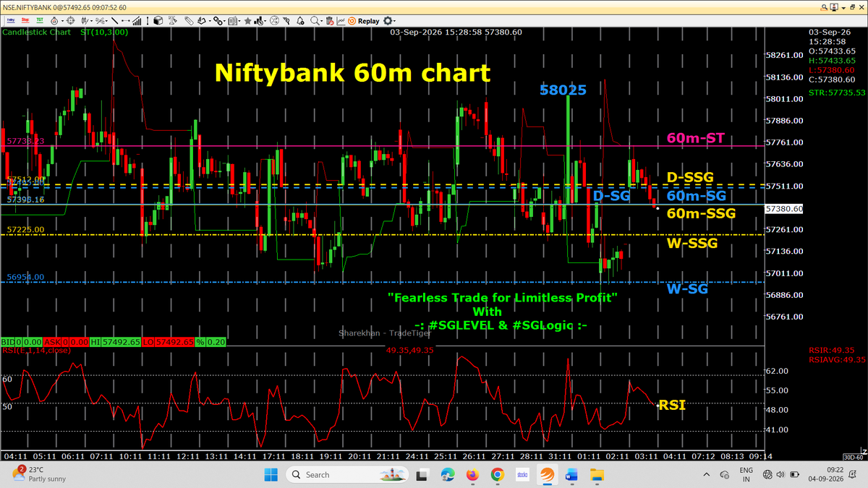This screenshot has height=488, width=868.
Task: Open the weather widget showing 23°C
Action: pos(38,474)
